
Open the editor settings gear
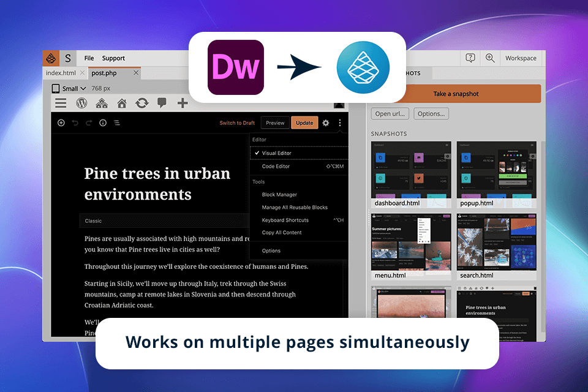point(326,123)
